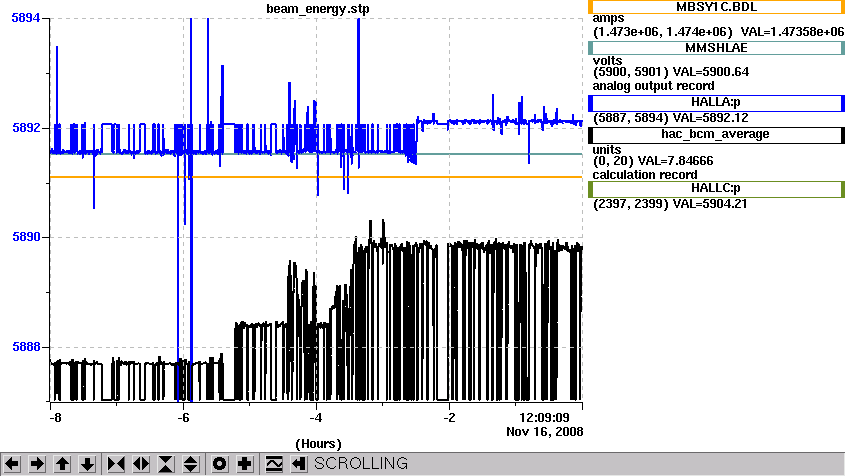Pan the plot right with the right arrow
This screenshot has width=845, height=476.
[x=37, y=464]
